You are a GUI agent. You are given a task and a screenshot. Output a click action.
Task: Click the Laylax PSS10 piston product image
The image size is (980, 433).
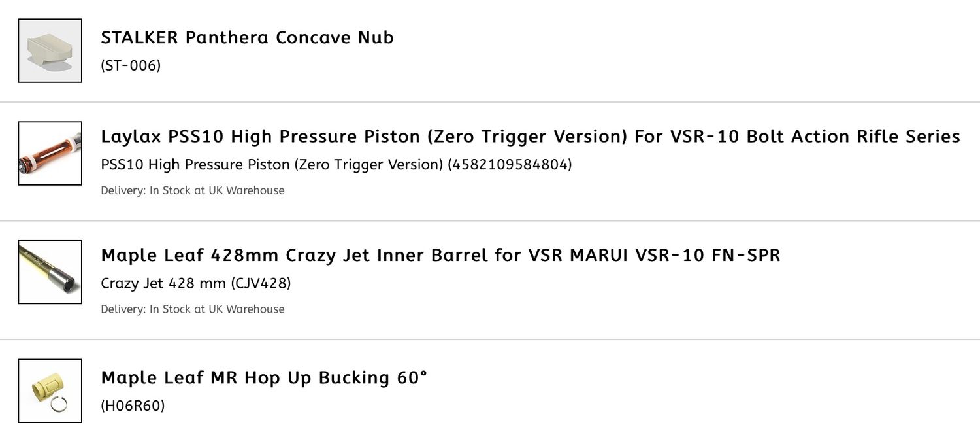click(50, 153)
